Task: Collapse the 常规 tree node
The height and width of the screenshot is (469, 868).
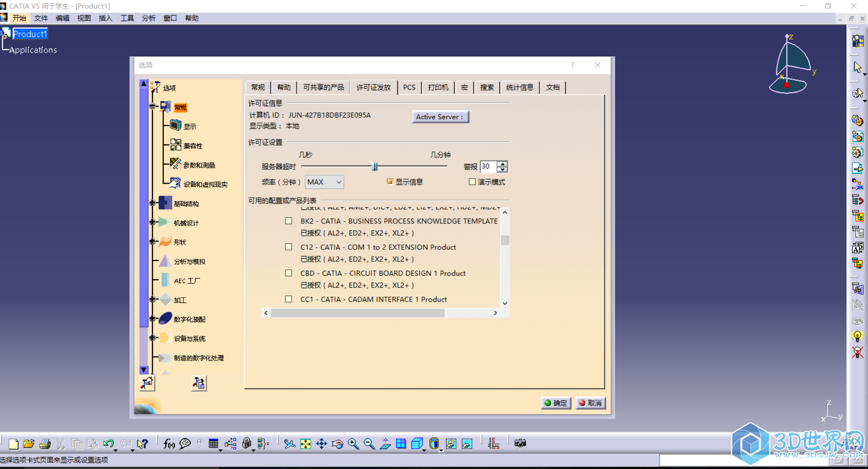Action: [152, 107]
